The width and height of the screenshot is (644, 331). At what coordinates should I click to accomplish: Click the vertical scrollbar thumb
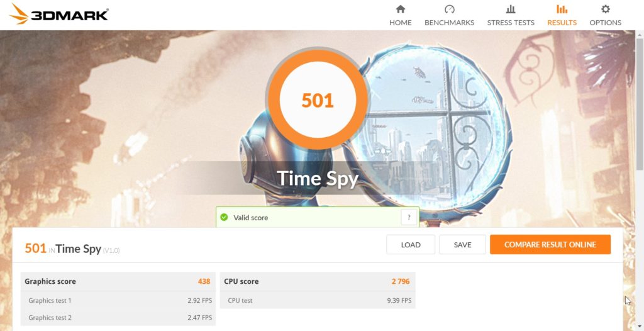[640, 105]
